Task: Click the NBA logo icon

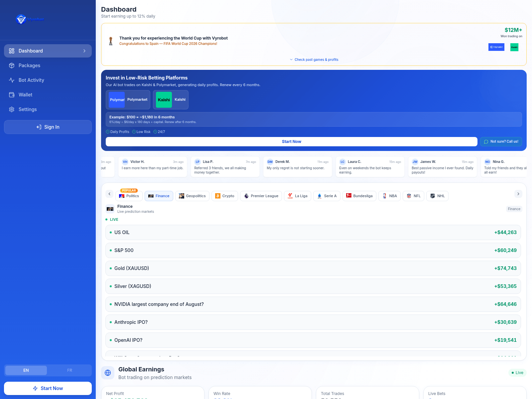Action: (385, 196)
